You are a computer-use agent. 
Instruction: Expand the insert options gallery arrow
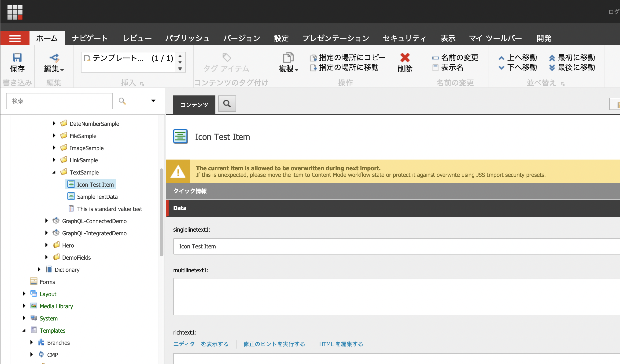coord(180,69)
